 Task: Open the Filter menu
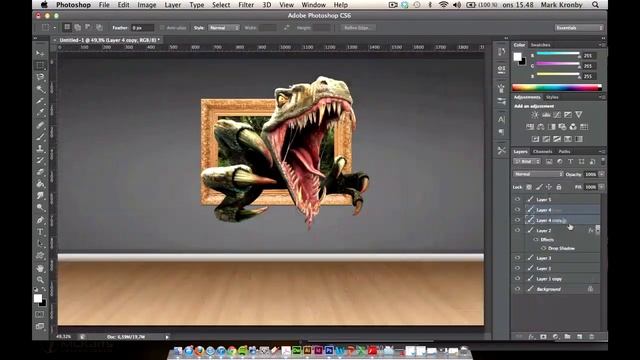[246, 5]
